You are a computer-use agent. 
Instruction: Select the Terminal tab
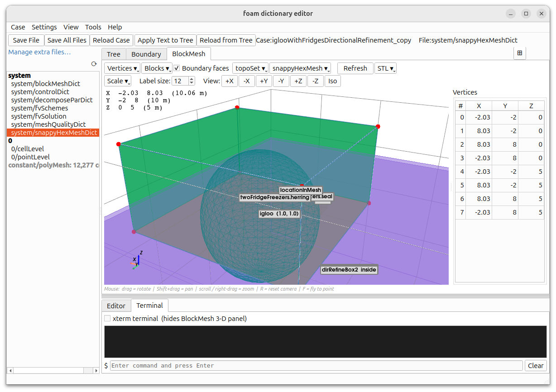tap(150, 306)
